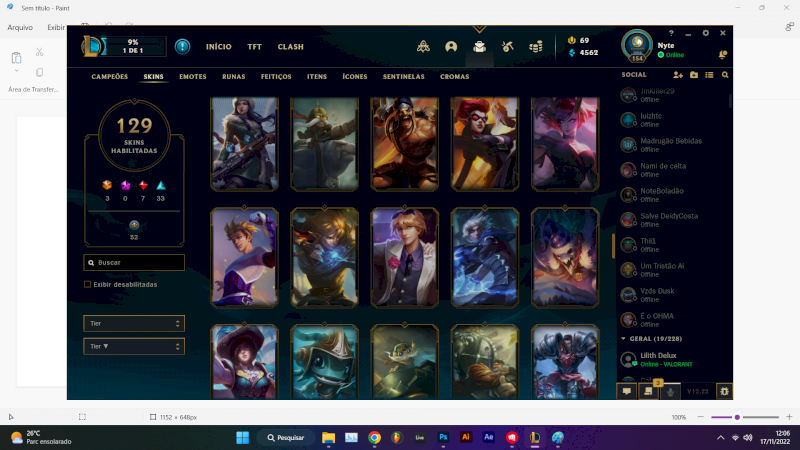
Task: Open the chat bubble icon at bottom
Action: click(x=627, y=391)
